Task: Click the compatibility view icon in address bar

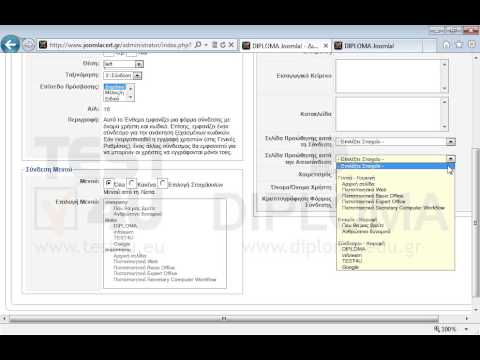Action: [215, 45]
